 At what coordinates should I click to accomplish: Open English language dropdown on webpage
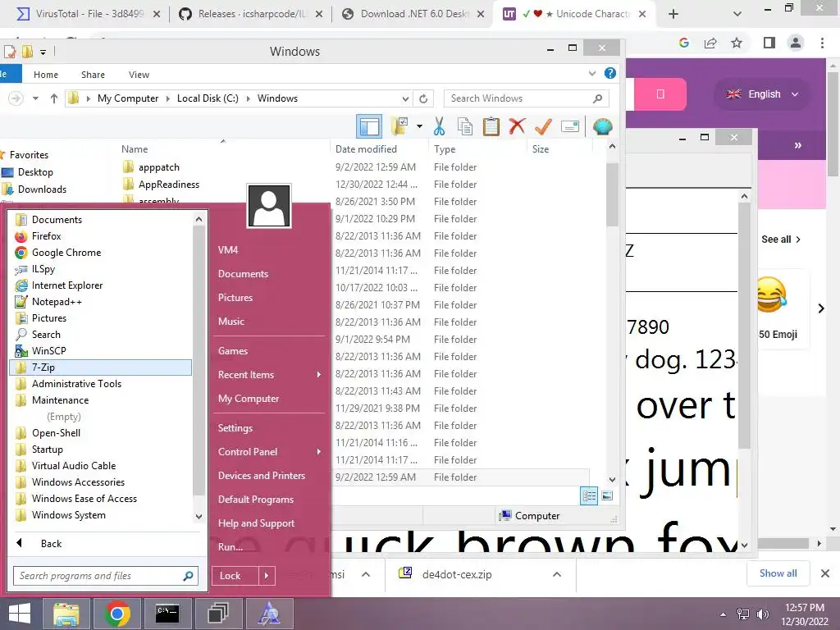pyautogui.click(x=763, y=94)
